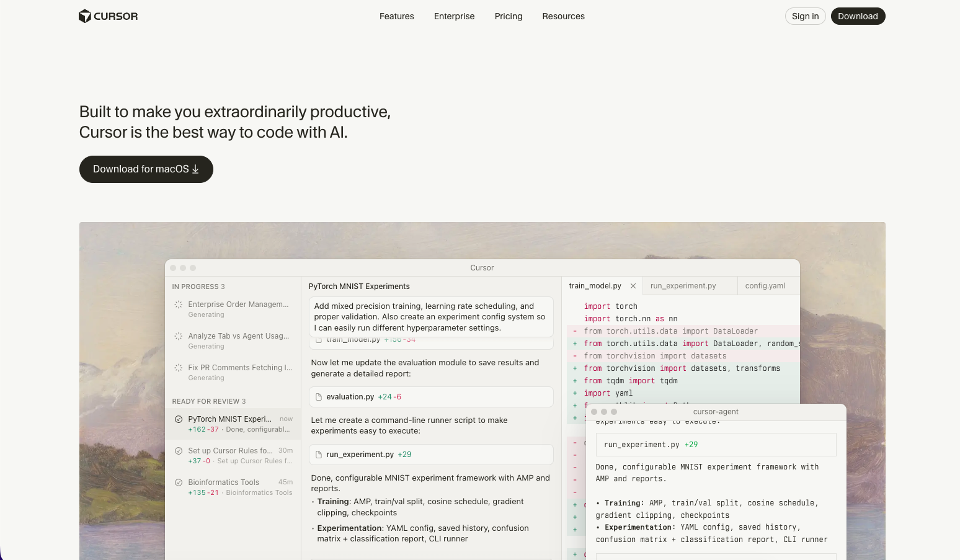Go to the Pricing page

tap(509, 16)
